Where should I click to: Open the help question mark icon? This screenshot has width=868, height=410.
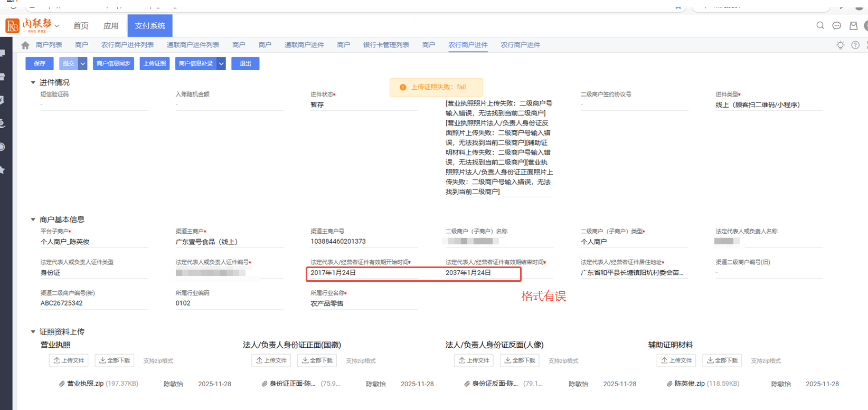[855, 45]
